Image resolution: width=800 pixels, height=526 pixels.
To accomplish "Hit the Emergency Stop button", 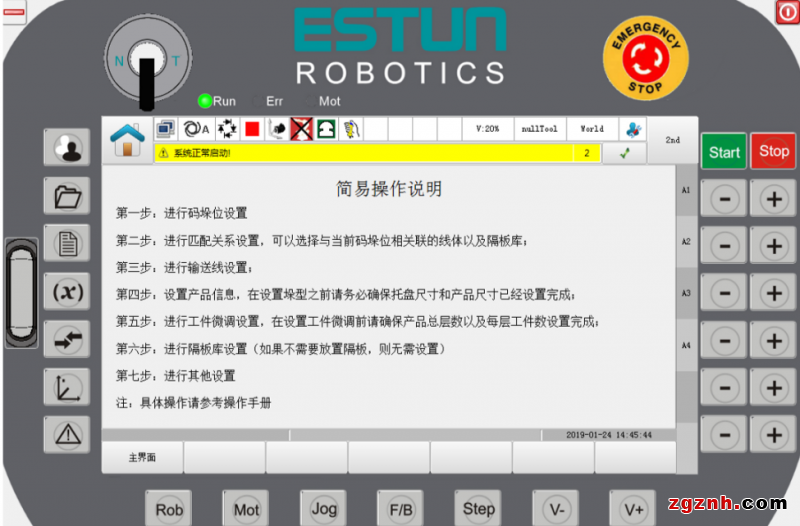I will 646,58.
